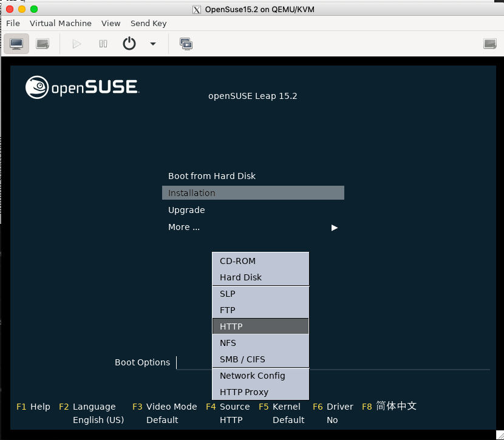Select NFS as installation source
Viewport: 504px width, 440px height.
[261, 343]
